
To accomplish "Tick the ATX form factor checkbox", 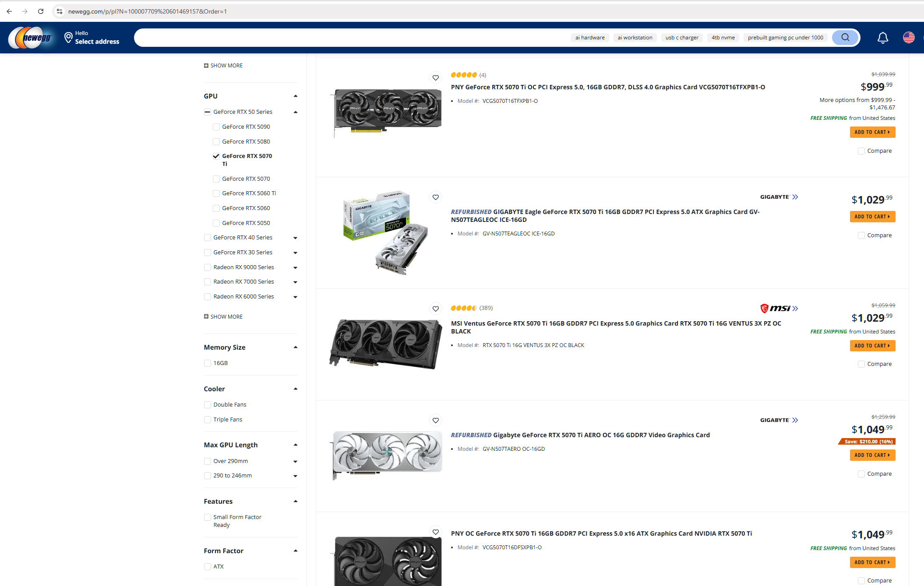I will 208,567.
